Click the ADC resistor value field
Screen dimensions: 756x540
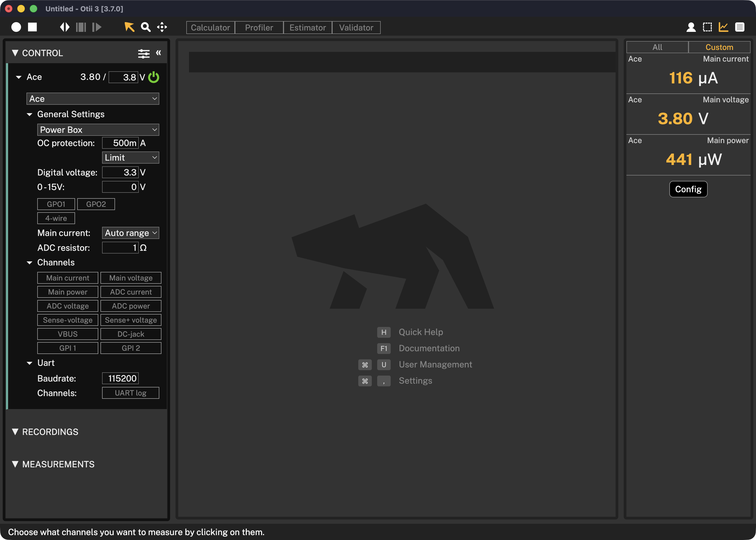point(120,248)
